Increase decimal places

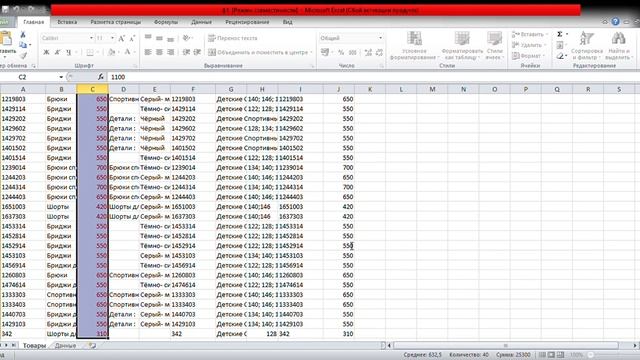[368, 52]
